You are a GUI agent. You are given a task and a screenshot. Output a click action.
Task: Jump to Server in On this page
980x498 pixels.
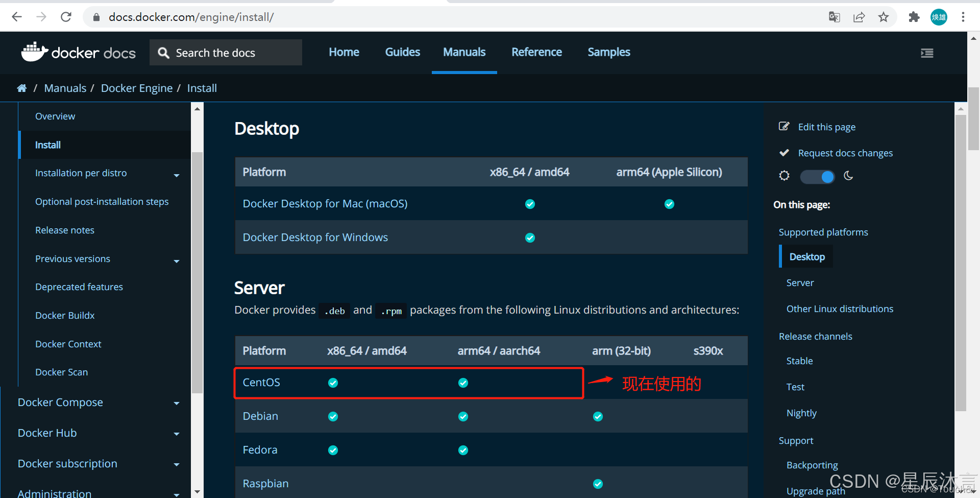[800, 283]
